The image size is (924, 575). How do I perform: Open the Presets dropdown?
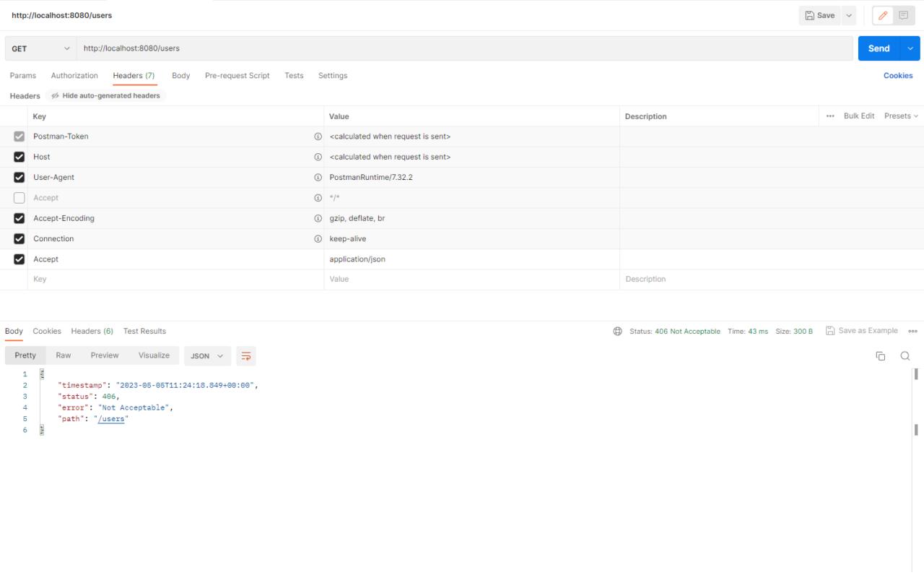coord(901,116)
